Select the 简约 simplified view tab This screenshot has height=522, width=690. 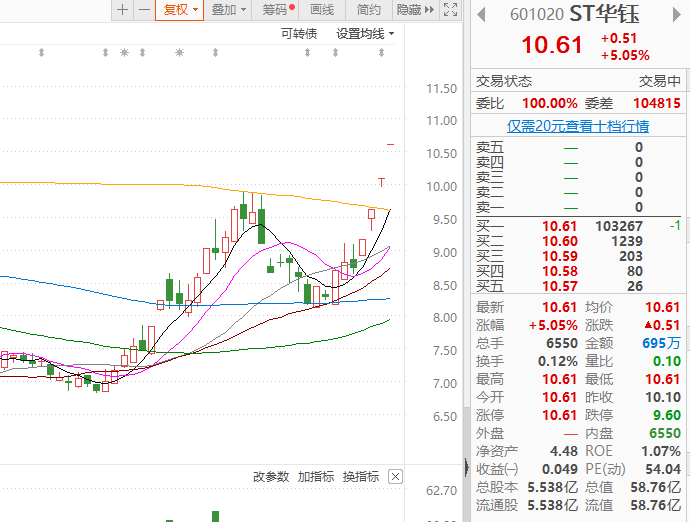[x=368, y=10]
